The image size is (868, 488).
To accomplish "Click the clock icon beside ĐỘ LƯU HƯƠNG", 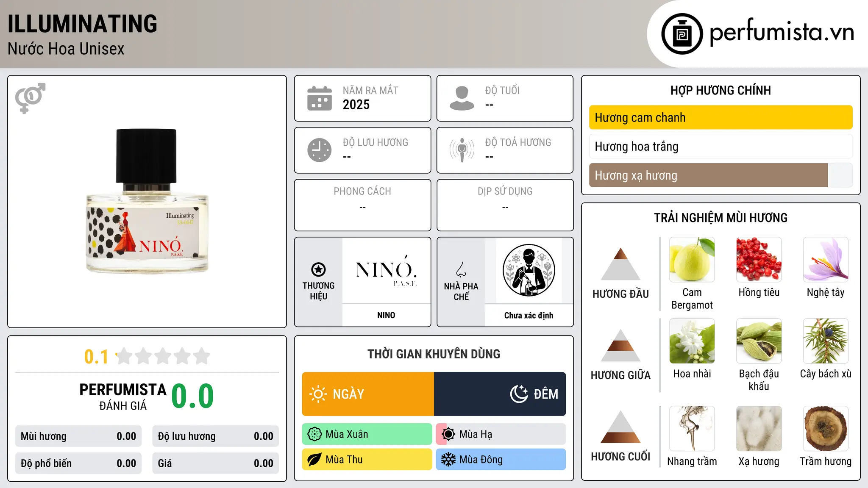I will click(x=319, y=150).
